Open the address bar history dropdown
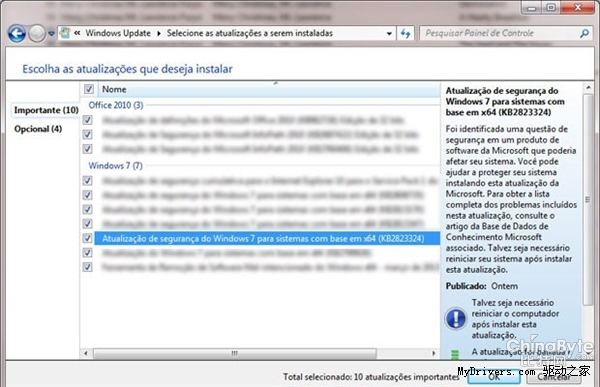The width and height of the screenshot is (600, 387). click(389, 34)
